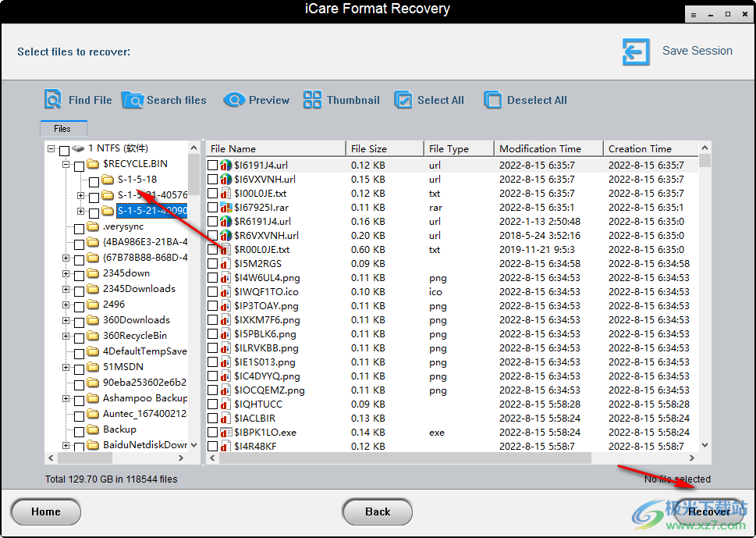Select the 4DefaultTempSave tree folder
The height and width of the screenshot is (538, 756).
(x=144, y=351)
